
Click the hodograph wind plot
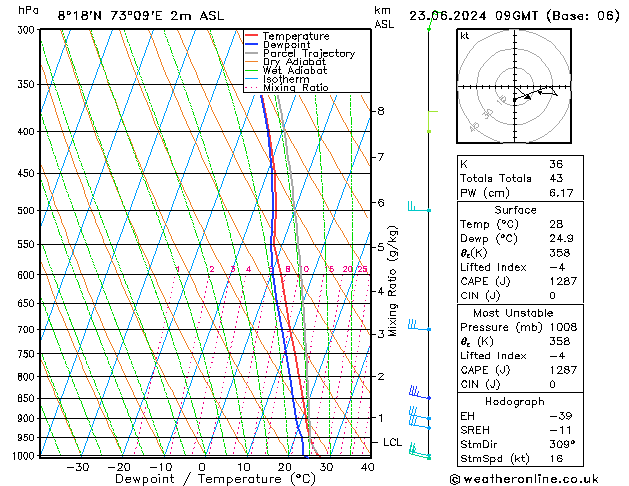point(514,86)
